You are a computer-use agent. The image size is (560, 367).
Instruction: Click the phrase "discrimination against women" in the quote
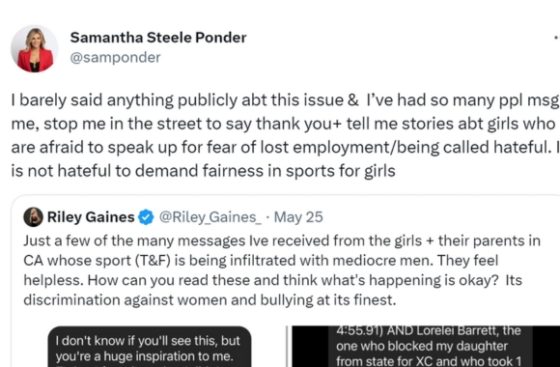[x=125, y=300]
